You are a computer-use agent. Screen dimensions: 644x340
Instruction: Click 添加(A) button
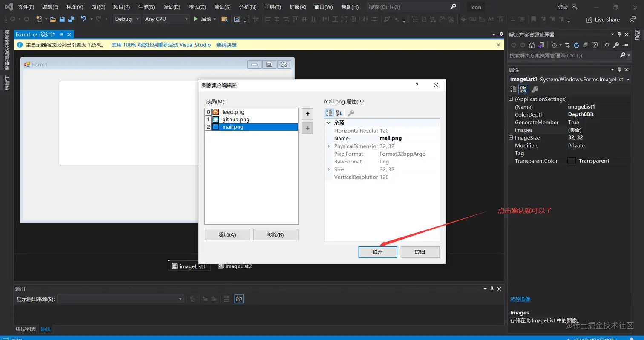click(x=227, y=235)
